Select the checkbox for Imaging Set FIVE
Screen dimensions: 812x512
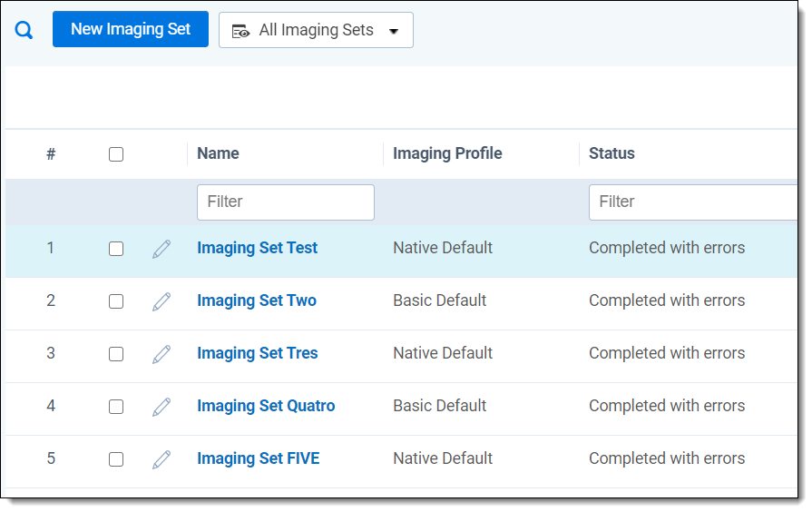pyautogui.click(x=116, y=459)
